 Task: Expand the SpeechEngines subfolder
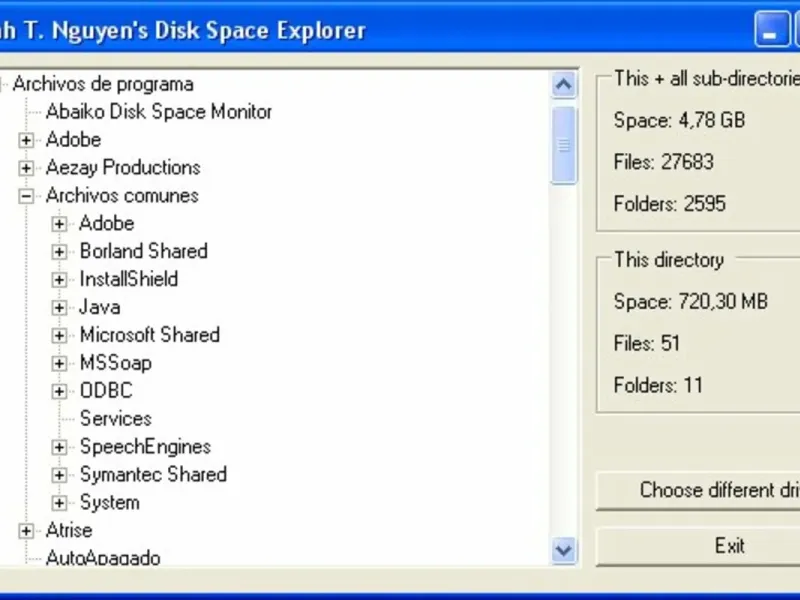(x=60, y=448)
